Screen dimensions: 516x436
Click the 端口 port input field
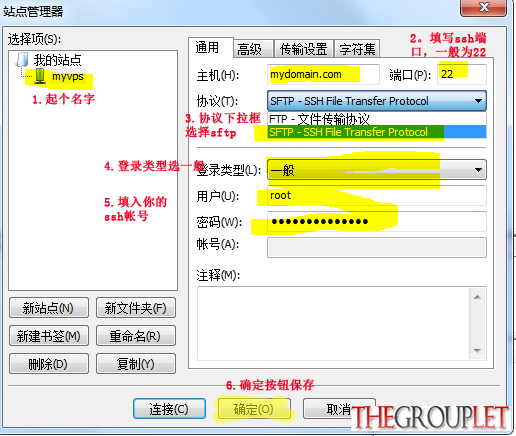[462, 74]
